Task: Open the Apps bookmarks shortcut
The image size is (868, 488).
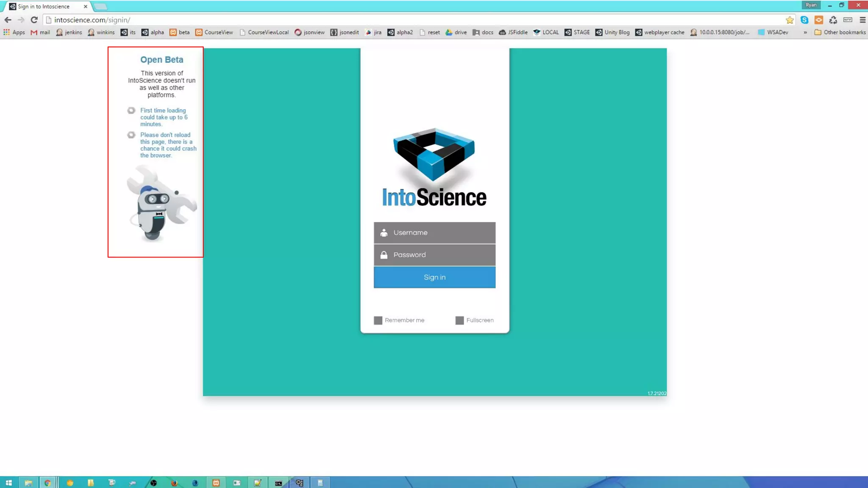Action: point(14,32)
